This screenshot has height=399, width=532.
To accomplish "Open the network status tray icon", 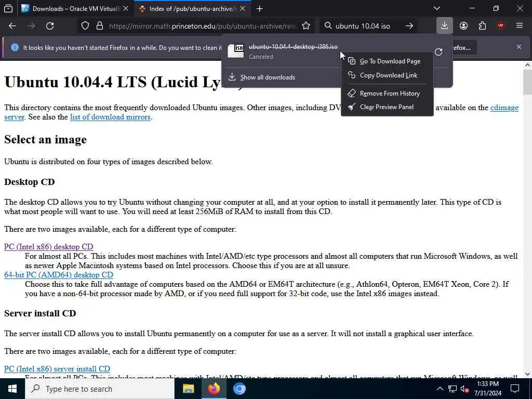I will [453, 389].
